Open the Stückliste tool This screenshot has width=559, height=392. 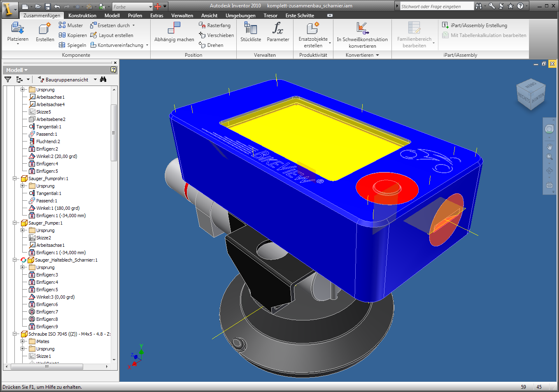click(x=251, y=29)
